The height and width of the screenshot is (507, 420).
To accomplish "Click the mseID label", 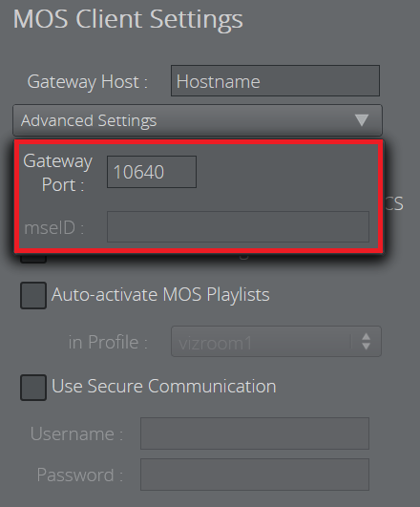I will point(54,227).
